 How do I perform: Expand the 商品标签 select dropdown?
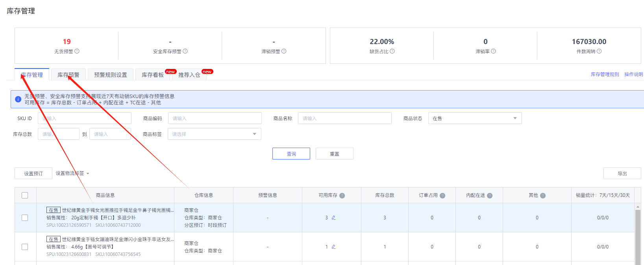tap(214, 134)
